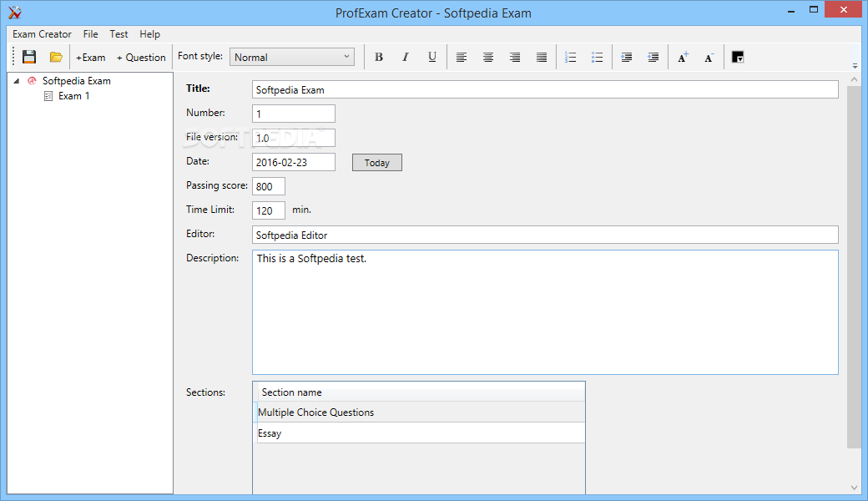Click the Today button
Image resolution: width=868 pixels, height=501 pixels.
pos(377,163)
